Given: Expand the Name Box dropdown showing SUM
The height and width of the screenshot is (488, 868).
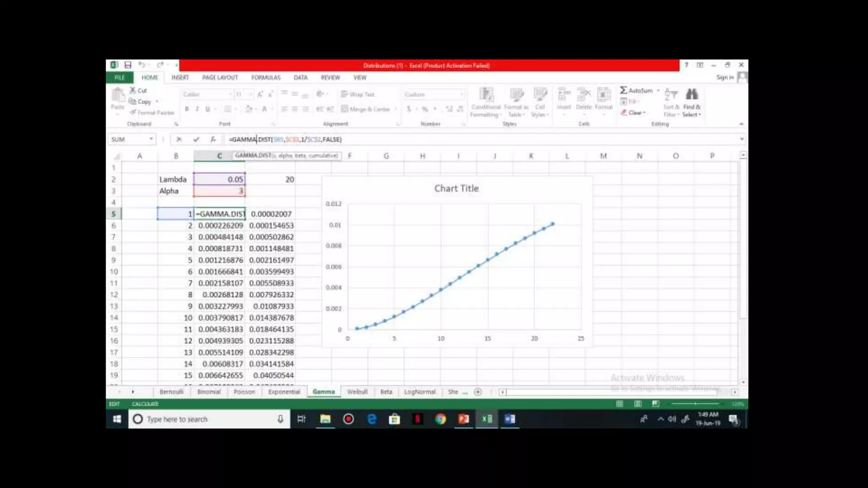Looking at the screenshot, I should [151, 139].
